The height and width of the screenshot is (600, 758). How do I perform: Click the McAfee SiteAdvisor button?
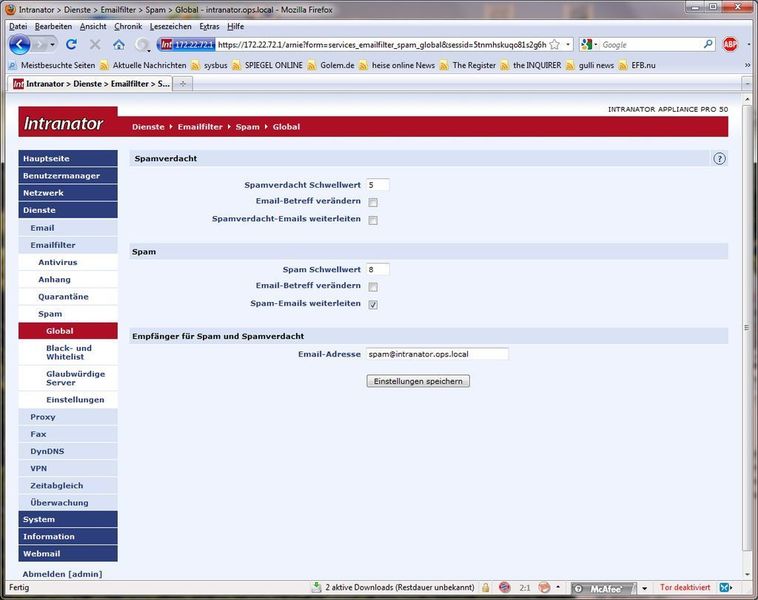(x=605, y=588)
